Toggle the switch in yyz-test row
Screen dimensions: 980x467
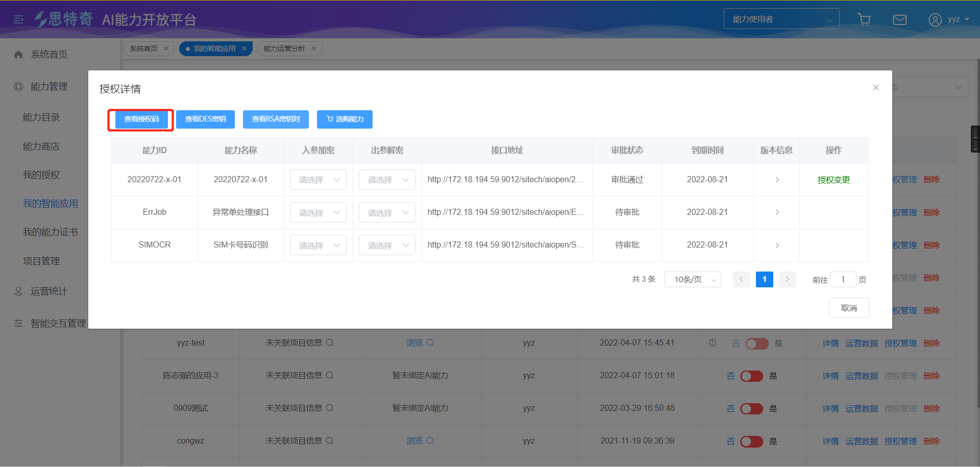tap(757, 343)
